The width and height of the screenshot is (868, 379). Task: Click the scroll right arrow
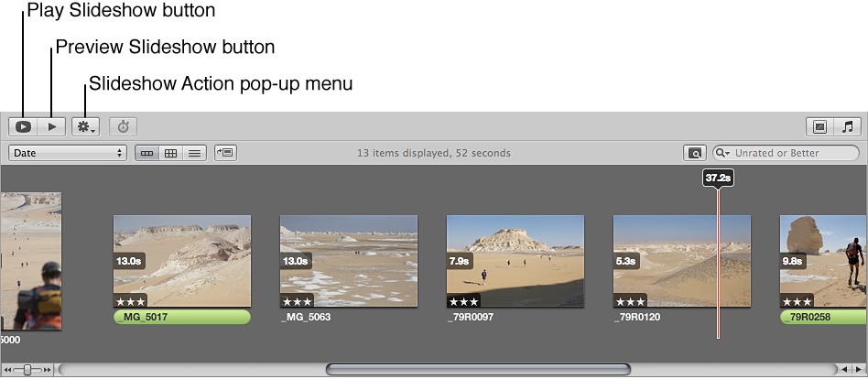coord(858,369)
